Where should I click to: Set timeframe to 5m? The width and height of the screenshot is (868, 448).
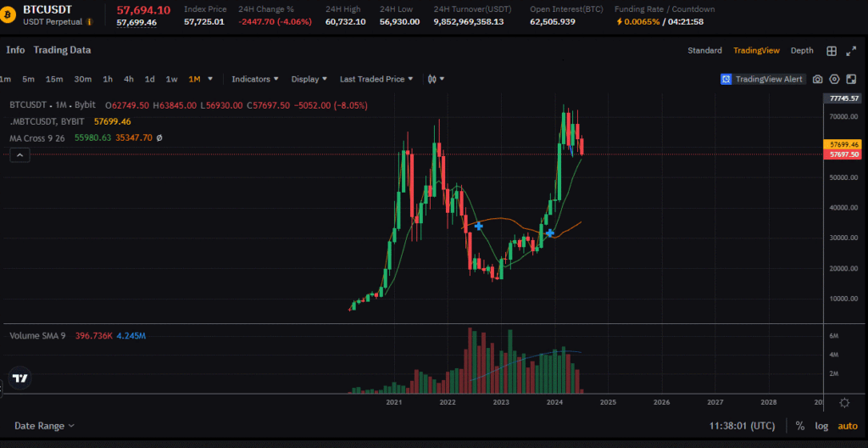[28, 79]
